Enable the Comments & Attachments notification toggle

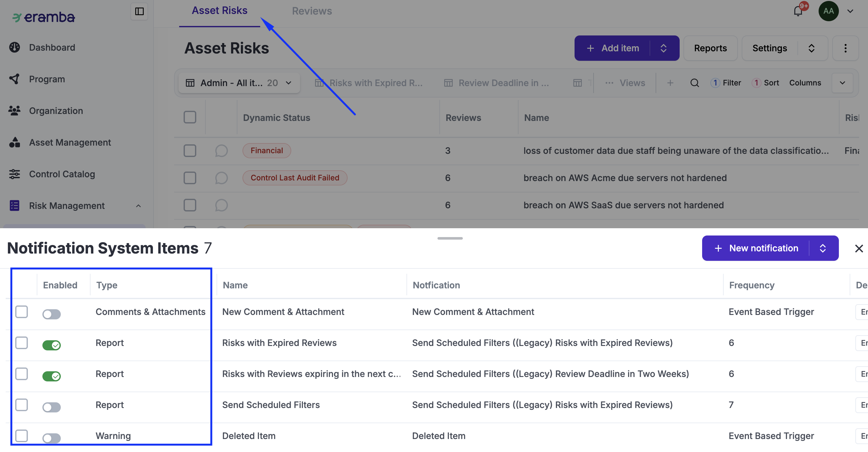pyautogui.click(x=52, y=314)
